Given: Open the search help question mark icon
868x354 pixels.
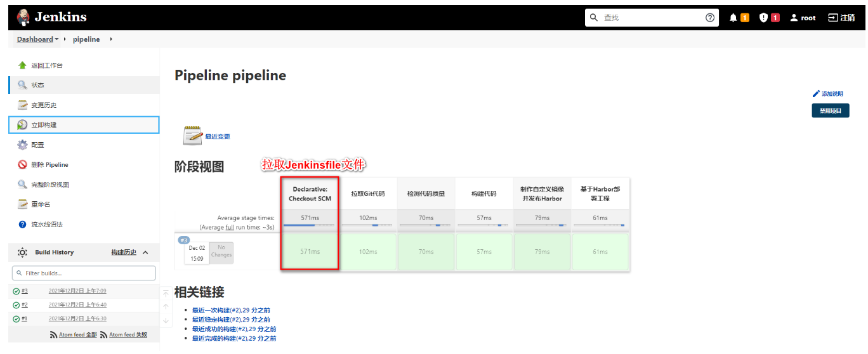Looking at the screenshot, I should coord(710,18).
